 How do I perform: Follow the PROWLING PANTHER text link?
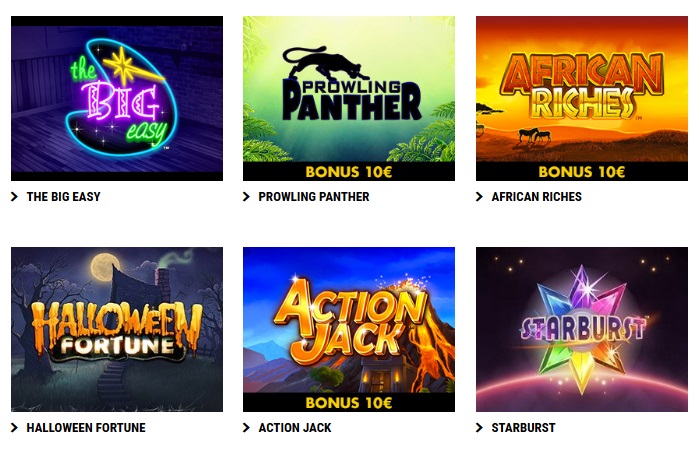pos(314,197)
